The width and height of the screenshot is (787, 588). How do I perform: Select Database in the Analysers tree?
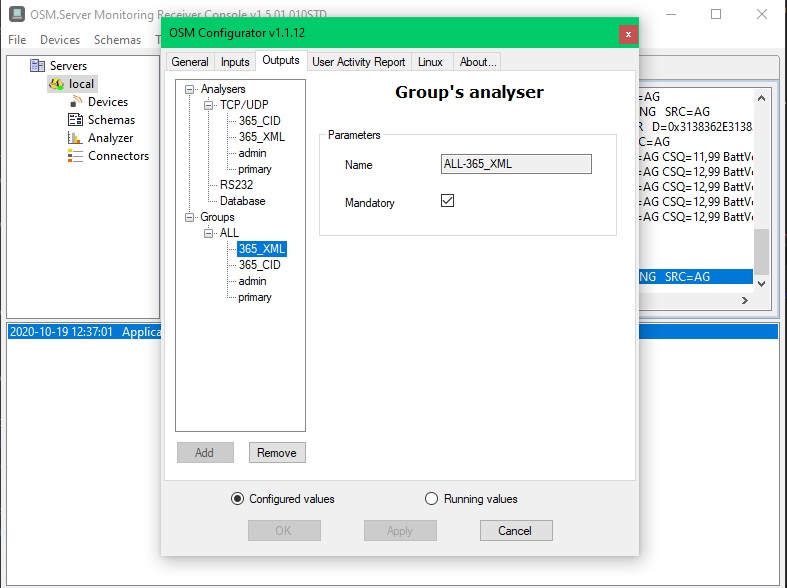(242, 201)
